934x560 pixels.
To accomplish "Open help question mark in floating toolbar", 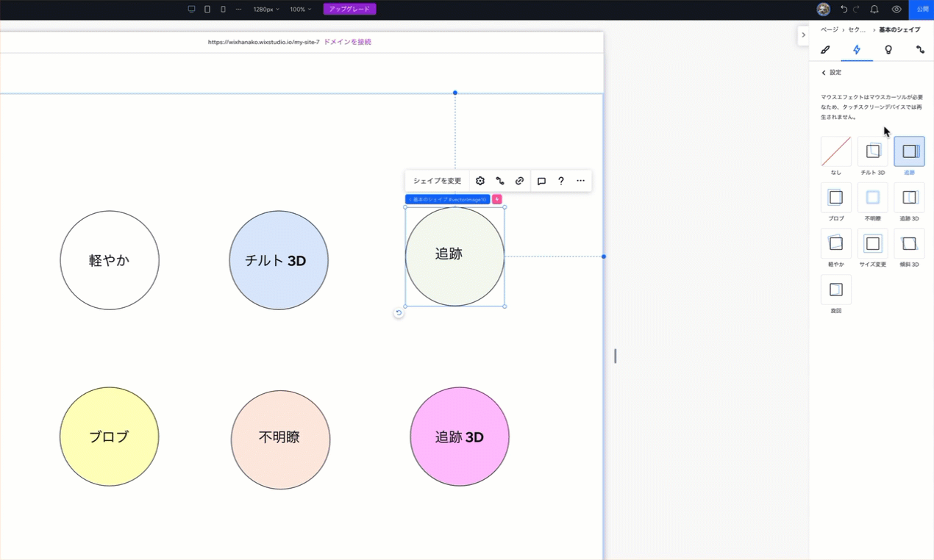I will click(x=561, y=181).
